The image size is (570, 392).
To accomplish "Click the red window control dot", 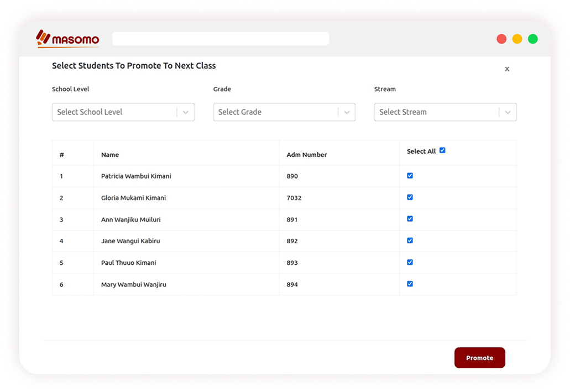I will (501, 39).
